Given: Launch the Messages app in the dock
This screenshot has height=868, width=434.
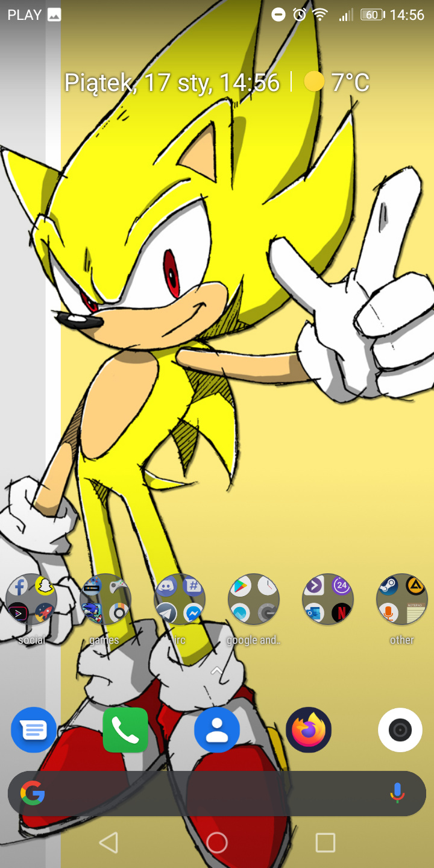Looking at the screenshot, I should [x=34, y=730].
